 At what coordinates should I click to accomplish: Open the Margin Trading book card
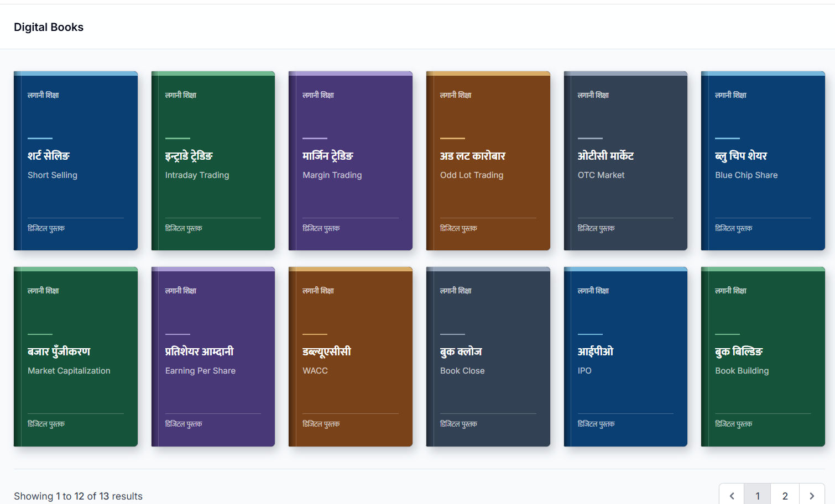click(x=351, y=161)
